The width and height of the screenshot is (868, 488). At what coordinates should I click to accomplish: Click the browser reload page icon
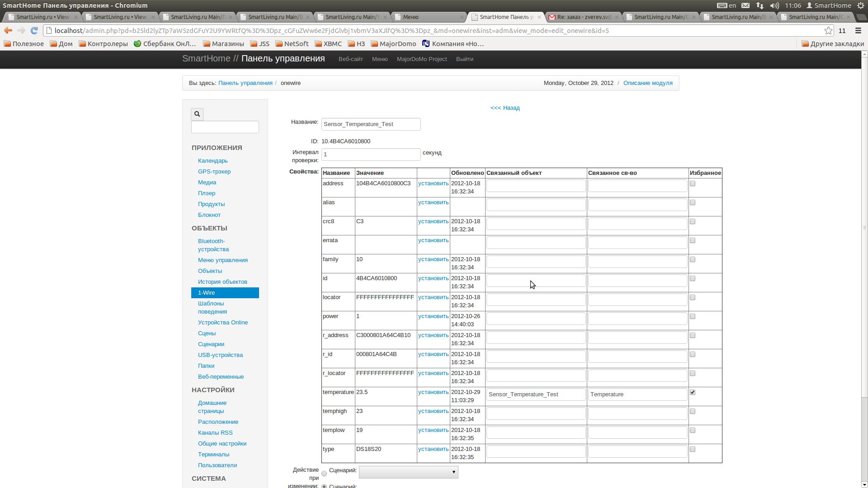tap(34, 31)
